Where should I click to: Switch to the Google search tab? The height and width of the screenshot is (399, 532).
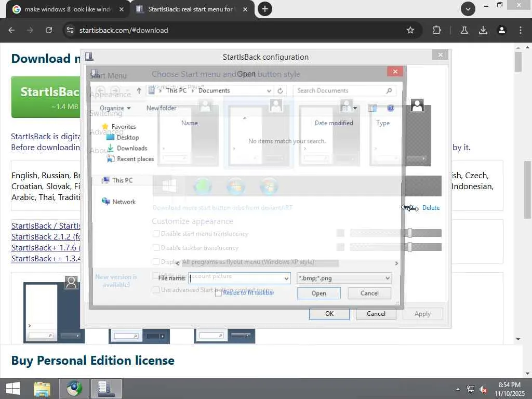coord(68,9)
